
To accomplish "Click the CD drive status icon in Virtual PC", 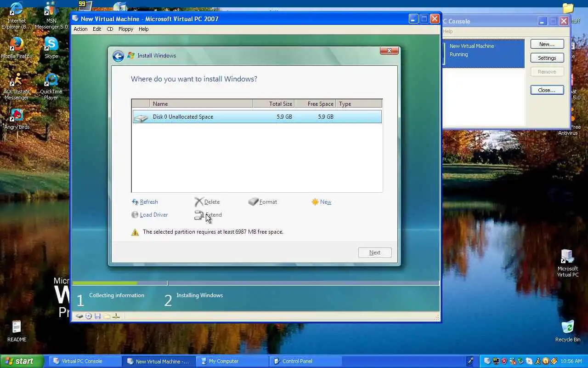I will tap(89, 316).
